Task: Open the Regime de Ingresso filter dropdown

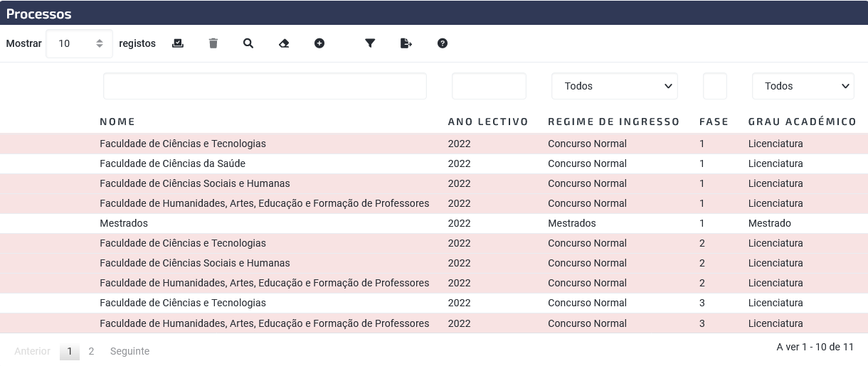Action: tap(615, 86)
